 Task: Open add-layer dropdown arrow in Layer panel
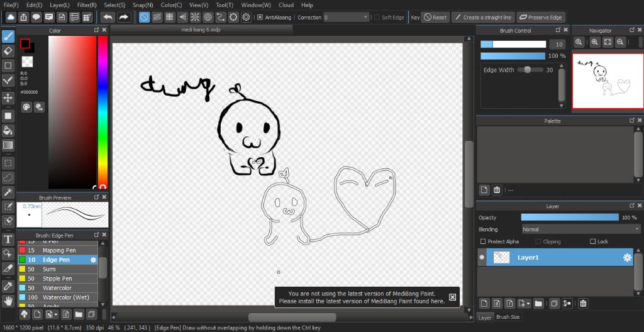(x=528, y=304)
